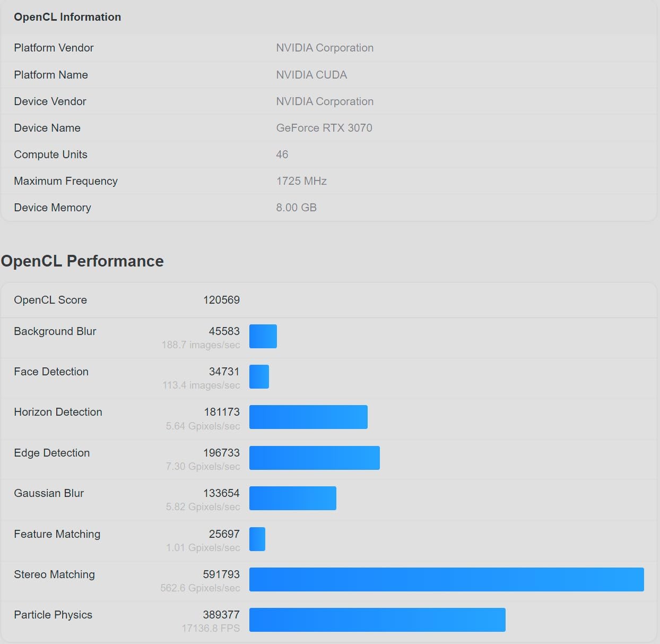Click the Compute Units label
Image resolution: width=660 pixels, height=644 pixels.
50,154
